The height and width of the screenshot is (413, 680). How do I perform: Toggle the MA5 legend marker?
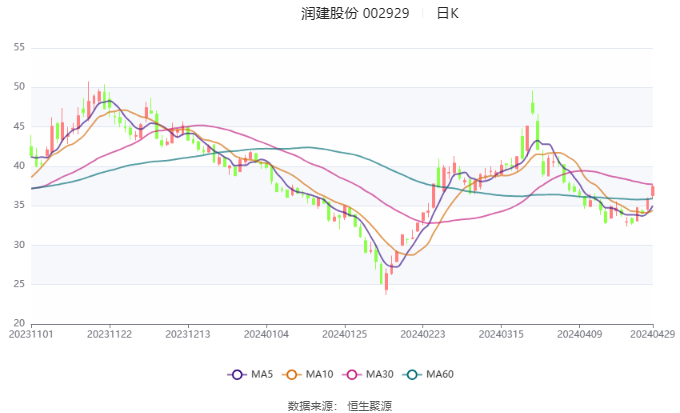pos(238,374)
